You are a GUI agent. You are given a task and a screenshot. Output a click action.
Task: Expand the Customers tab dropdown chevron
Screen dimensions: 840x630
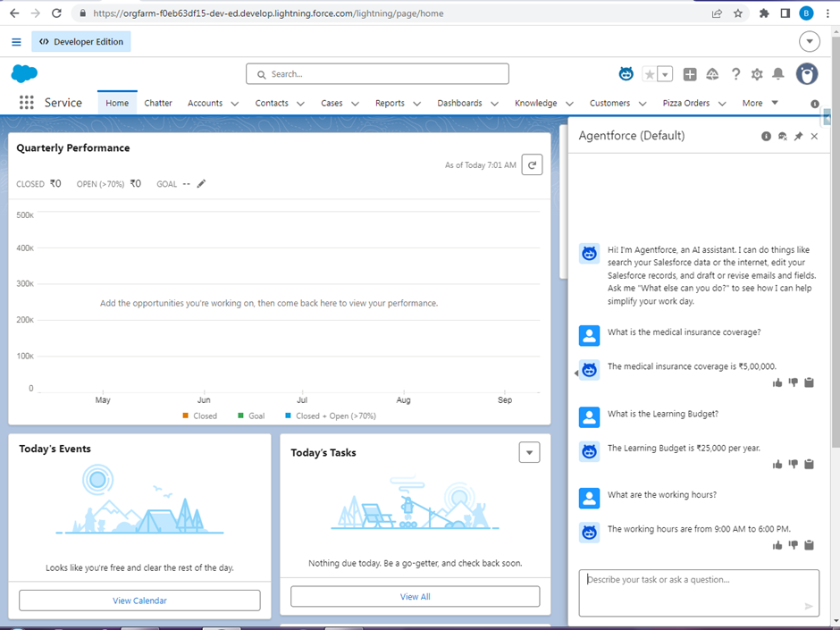(643, 104)
